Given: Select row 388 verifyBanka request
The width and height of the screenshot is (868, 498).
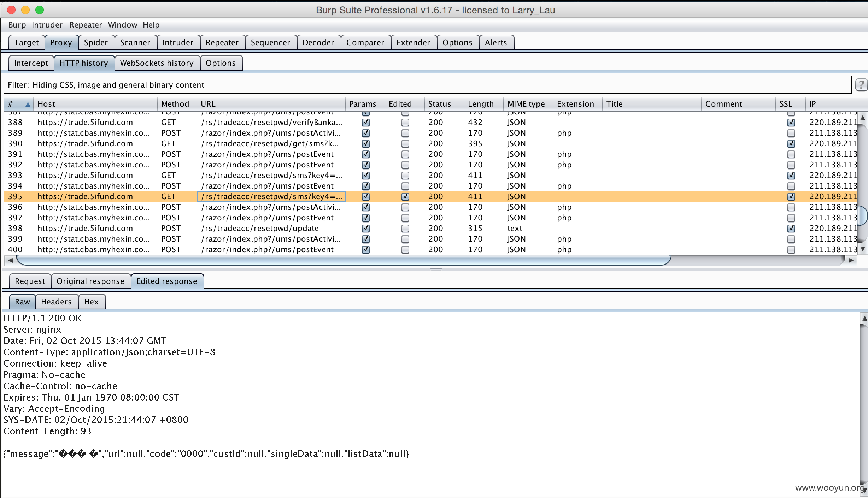Looking at the screenshot, I should 431,123.
